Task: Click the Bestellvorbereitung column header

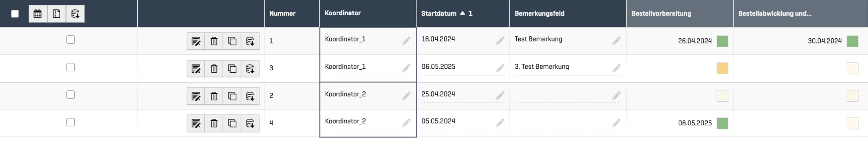Action: coord(661,13)
